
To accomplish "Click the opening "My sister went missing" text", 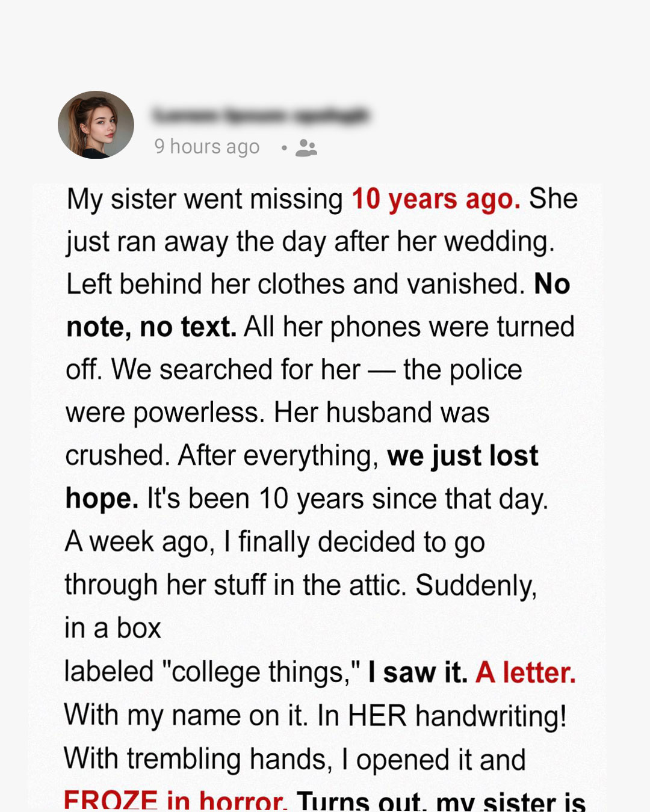I will (205, 200).
